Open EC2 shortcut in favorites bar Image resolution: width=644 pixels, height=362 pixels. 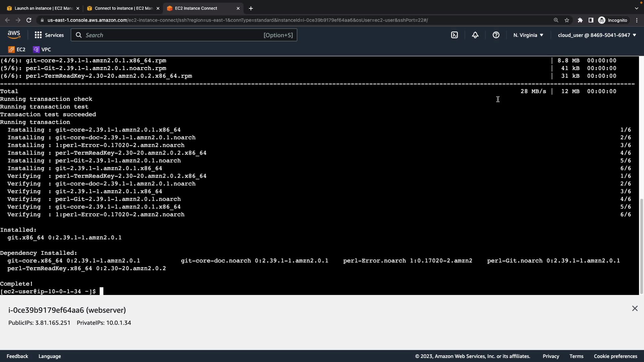click(x=17, y=49)
